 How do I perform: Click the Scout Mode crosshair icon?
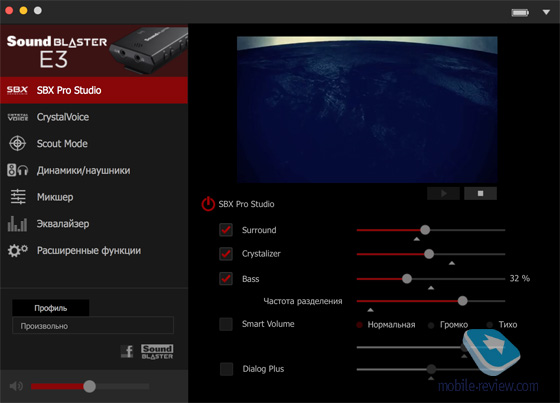(18, 144)
